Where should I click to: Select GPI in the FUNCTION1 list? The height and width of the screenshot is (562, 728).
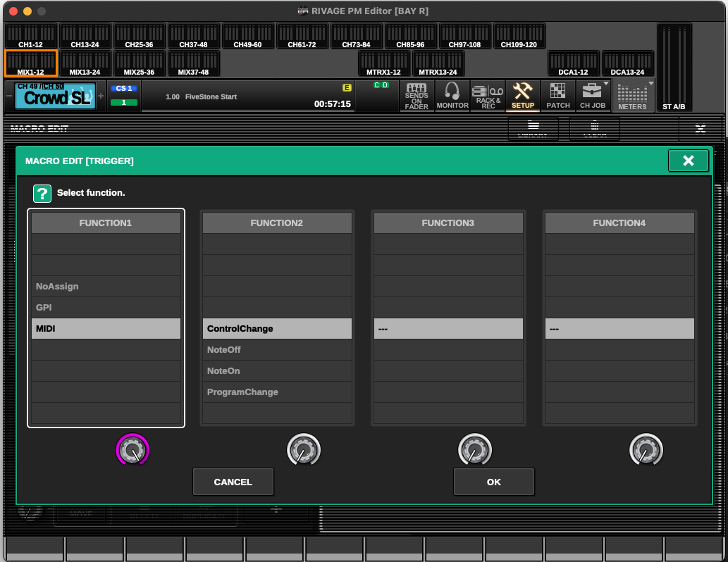click(x=106, y=308)
